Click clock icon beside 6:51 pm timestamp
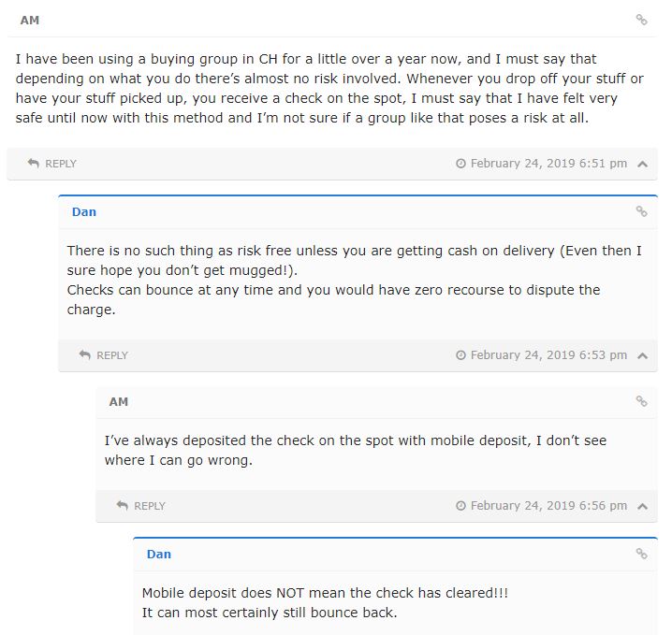 (460, 164)
